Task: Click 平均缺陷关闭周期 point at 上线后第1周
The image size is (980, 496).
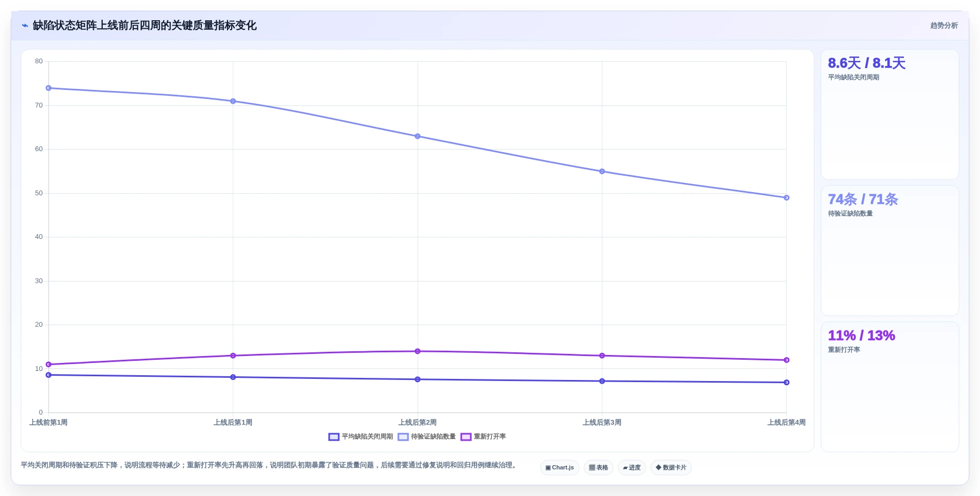Action: click(233, 377)
